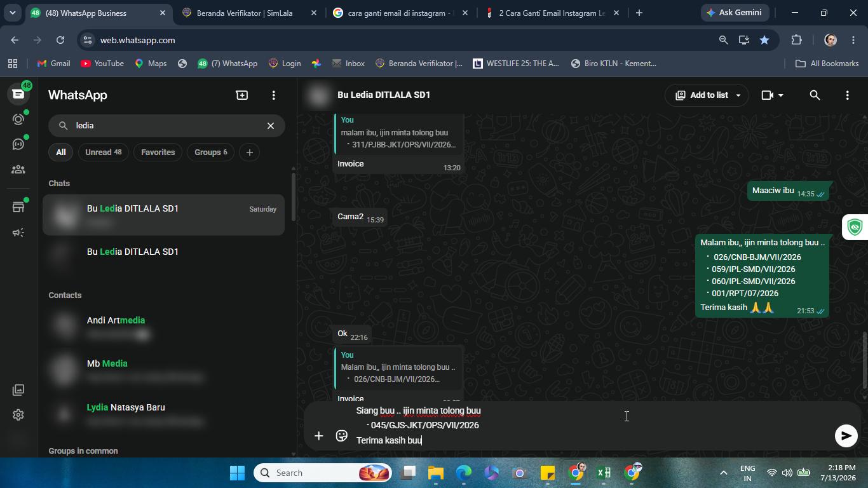
Task: Open the Maps bookmark
Action: pyautogui.click(x=151, y=64)
